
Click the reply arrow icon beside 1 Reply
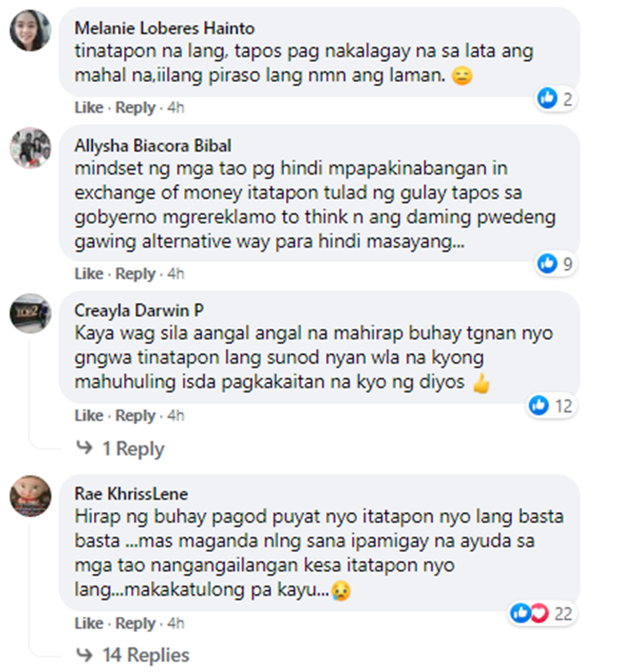[x=84, y=448]
